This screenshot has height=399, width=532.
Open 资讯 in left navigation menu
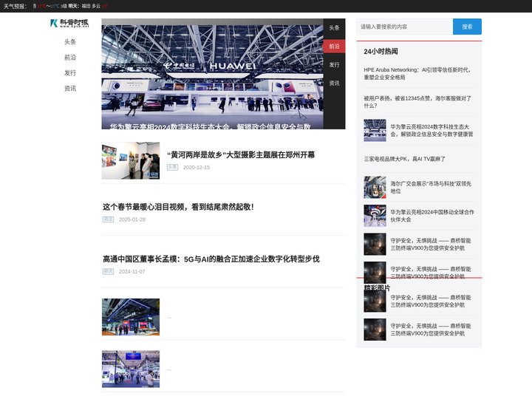(x=70, y=89)
